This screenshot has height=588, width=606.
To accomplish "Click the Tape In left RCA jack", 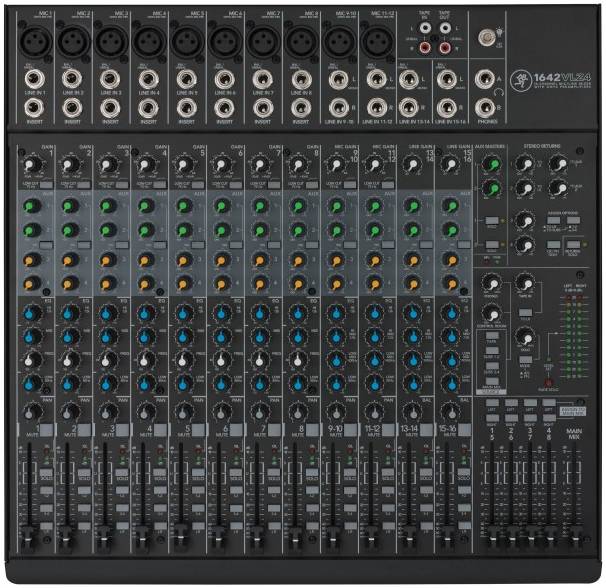I will point(425,27).
